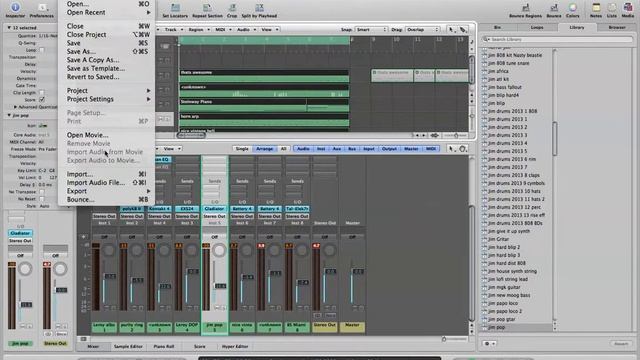Screen dimensions: 640x360
Task: Open the Notes panel icon
Action: 596,7
